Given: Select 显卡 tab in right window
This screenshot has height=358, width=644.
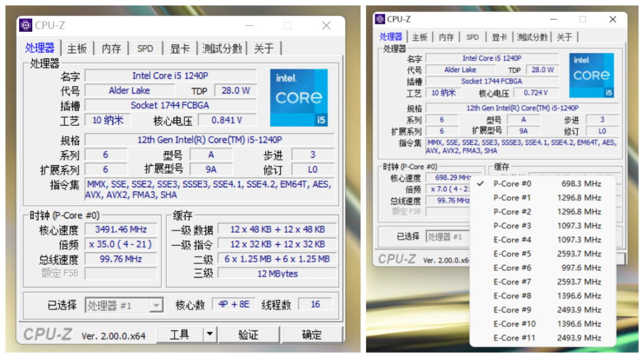Looking at the screenshot, I should tap(500, 37).
